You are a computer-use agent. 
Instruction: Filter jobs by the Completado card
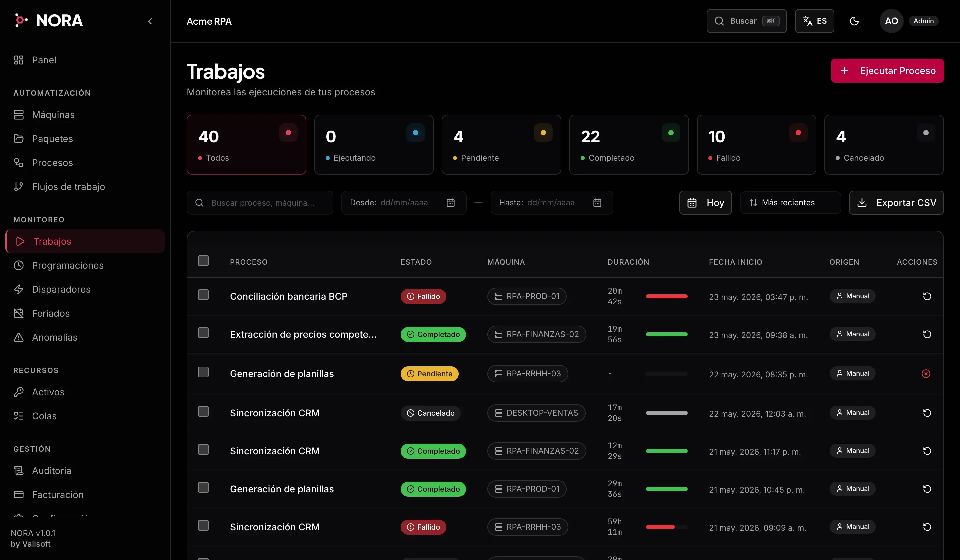click(x=629, y=145)
